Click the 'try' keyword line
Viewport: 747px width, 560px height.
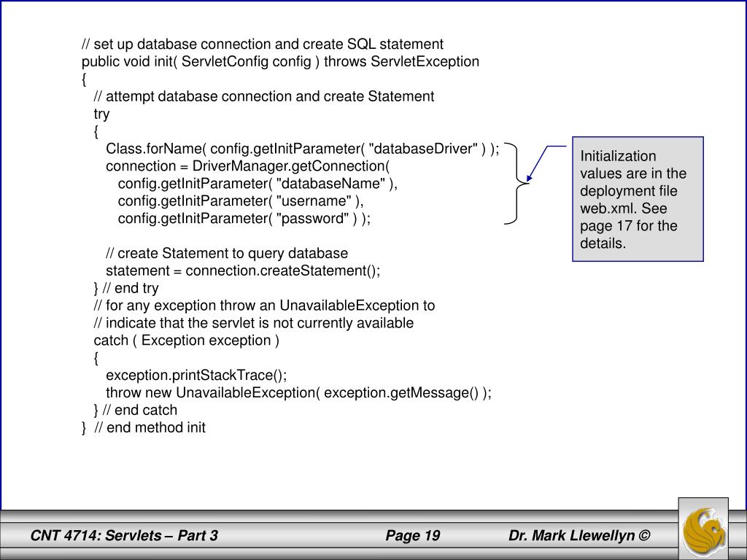(101, 114)
